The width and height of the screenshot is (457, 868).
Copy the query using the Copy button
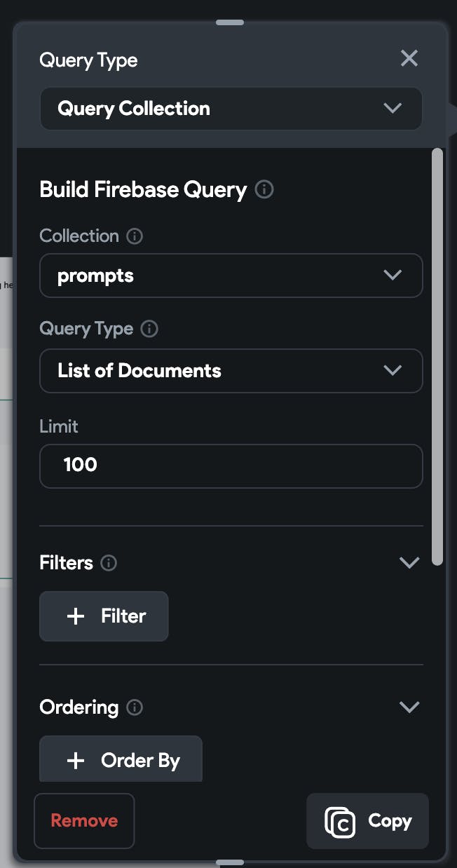point(367,821)
